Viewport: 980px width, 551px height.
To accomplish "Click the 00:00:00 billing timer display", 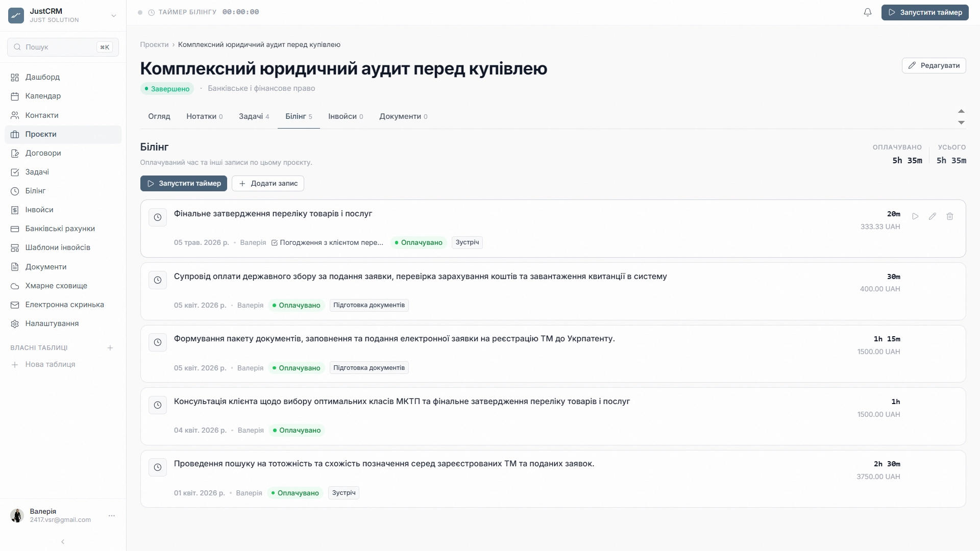I will pyautogui.click(x=240, y=12).
